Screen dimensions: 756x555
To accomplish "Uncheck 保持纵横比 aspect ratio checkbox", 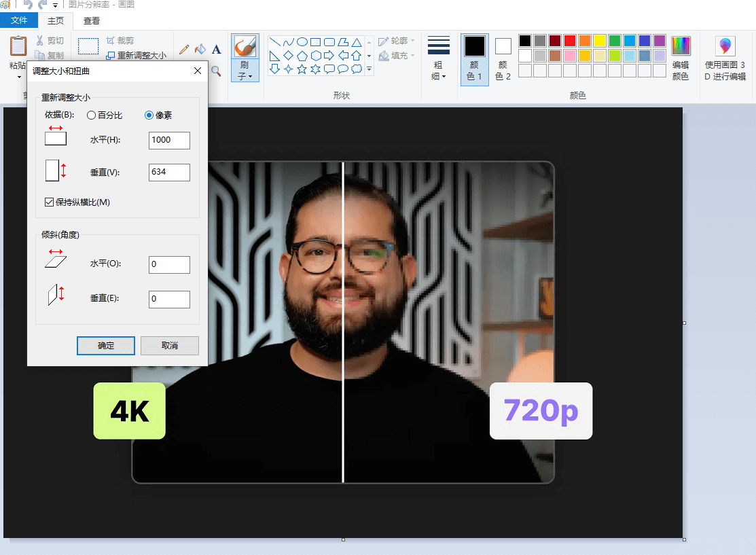I will click(x=49, y=202).
